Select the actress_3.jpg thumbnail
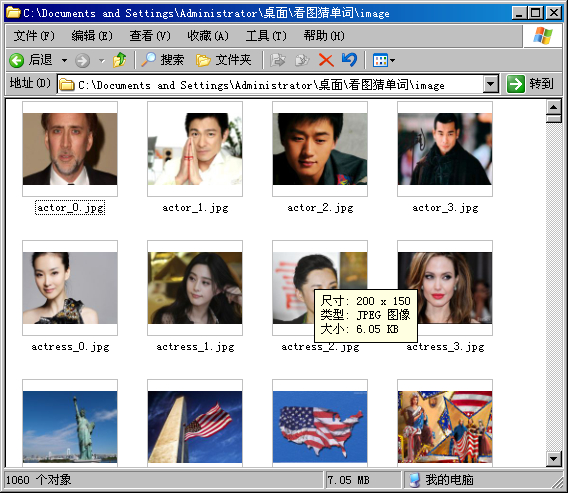Screen dimensions: 568x493 (445, 288)
